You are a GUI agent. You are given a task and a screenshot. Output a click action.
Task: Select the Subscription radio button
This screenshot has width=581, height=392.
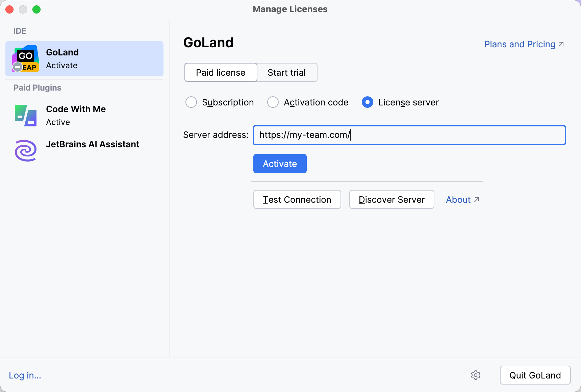tap(191, 102)
